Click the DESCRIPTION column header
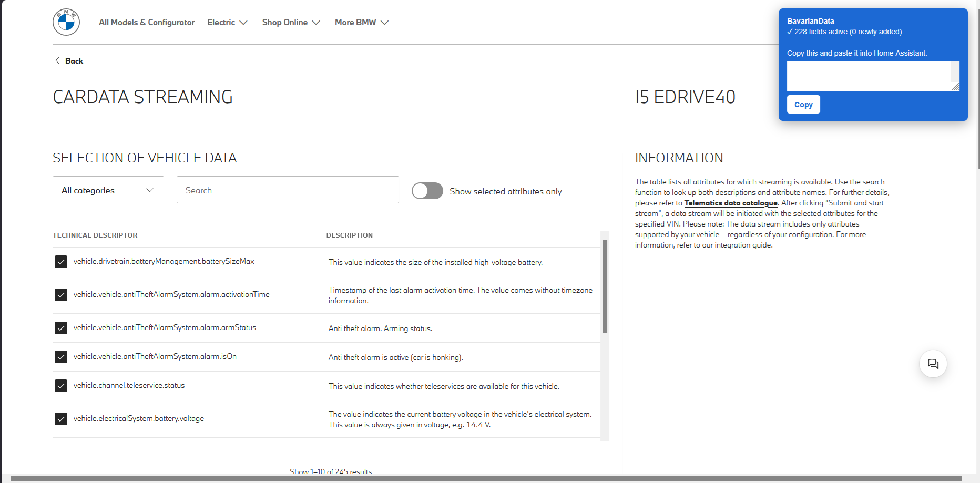The height and width of the screenshot is (483, 980). point(350,235)
